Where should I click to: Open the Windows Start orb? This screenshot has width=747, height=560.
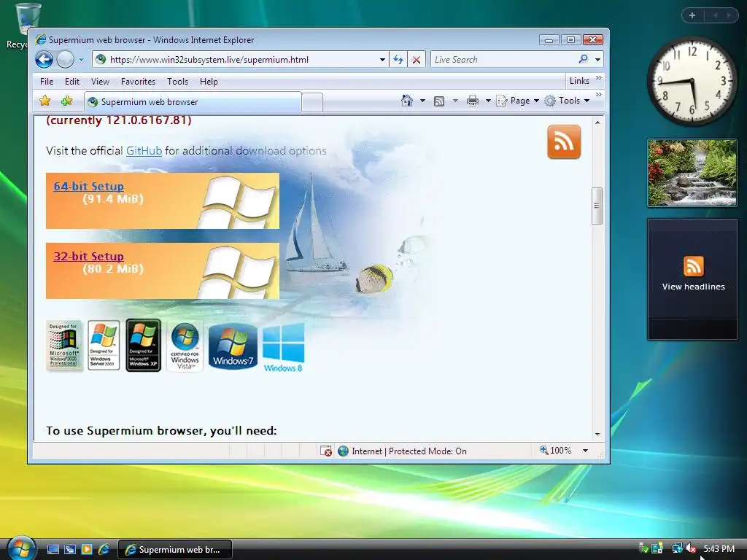pos(21,548)
